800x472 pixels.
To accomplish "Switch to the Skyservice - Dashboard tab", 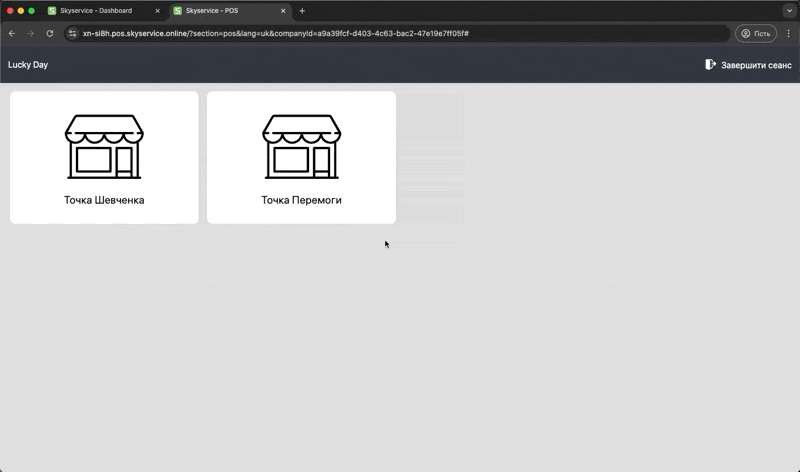I will coord(95,11).
